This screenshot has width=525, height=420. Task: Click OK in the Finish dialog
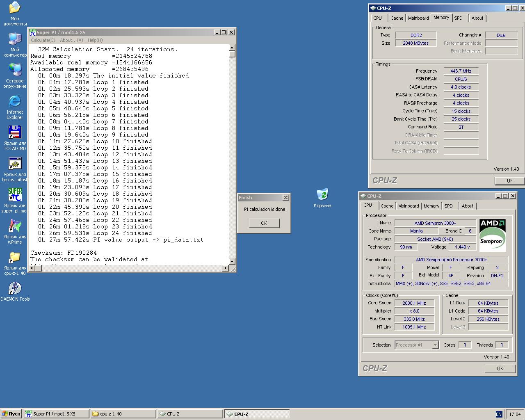264,223
